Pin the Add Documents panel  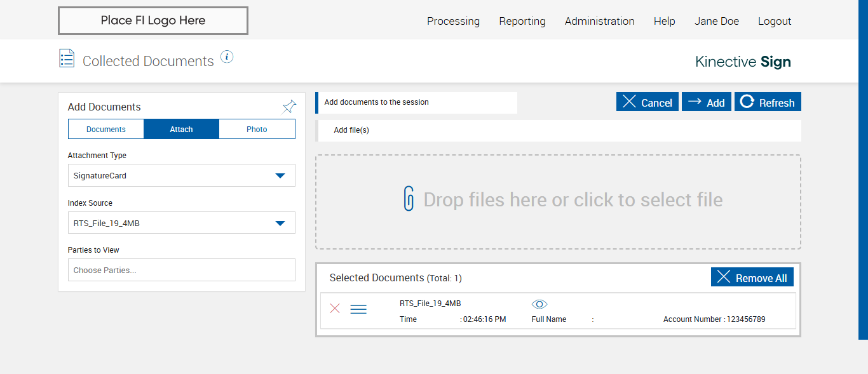(x=289, y=107)
